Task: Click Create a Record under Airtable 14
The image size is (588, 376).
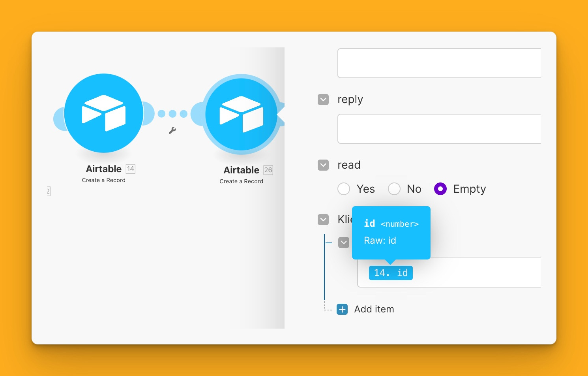Action: click(104, 180)
